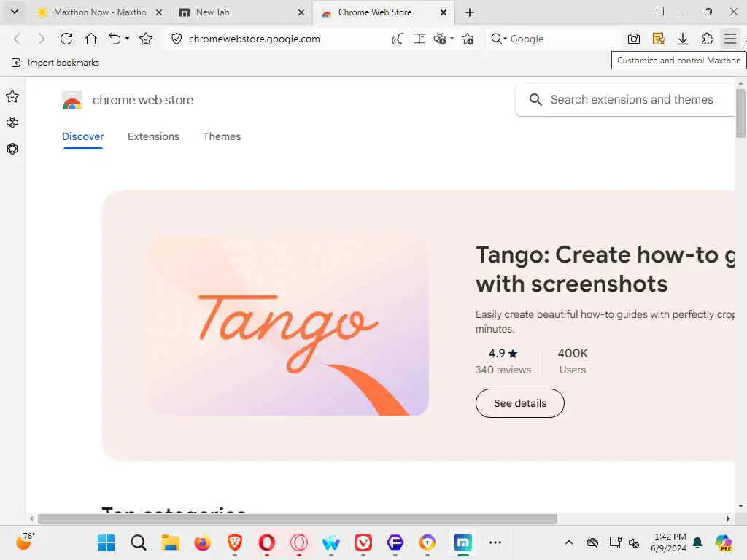Viewport: 747px width, 560px height.
Task: Click the Google search input field
Action: tap(562, 39)
